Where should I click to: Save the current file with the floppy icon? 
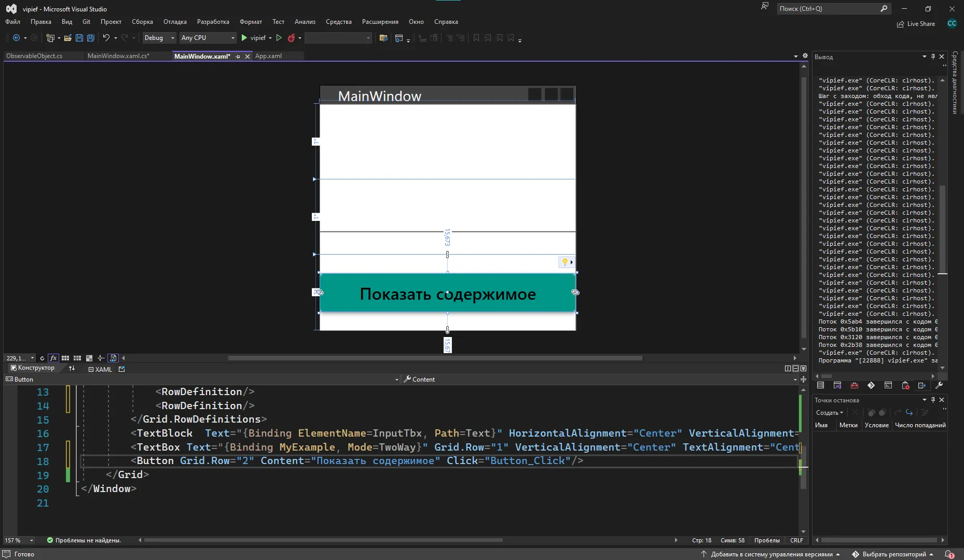tap(79, 38)
